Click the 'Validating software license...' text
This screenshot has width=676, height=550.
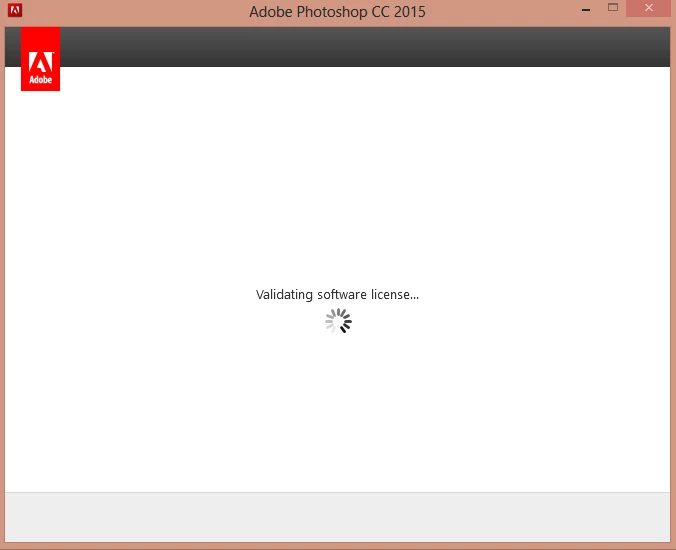pos(337,295)
